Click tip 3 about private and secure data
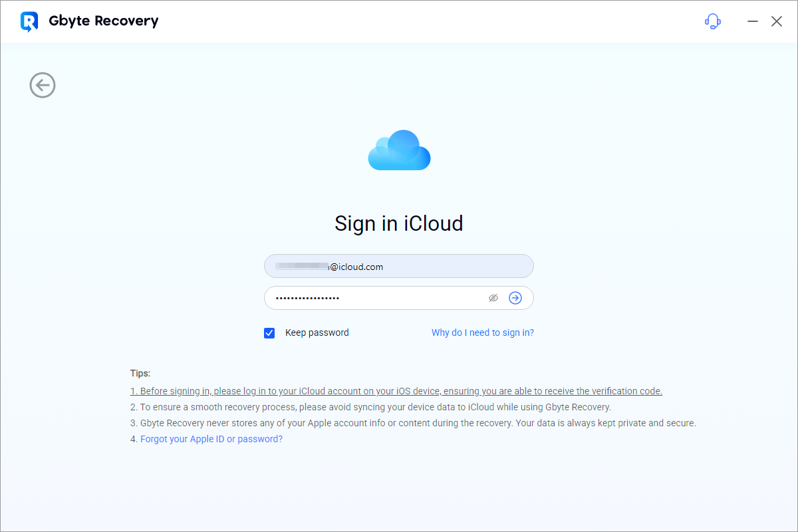The image size is (798, 532). (413, 423)
